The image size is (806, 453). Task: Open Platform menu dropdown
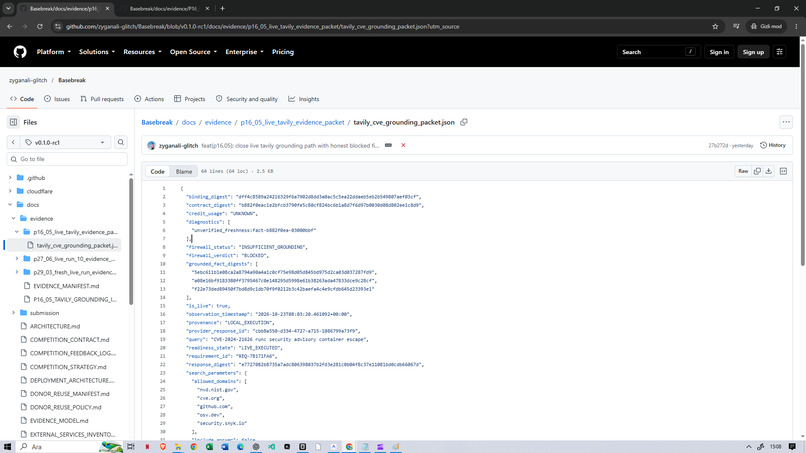(53, 52)
